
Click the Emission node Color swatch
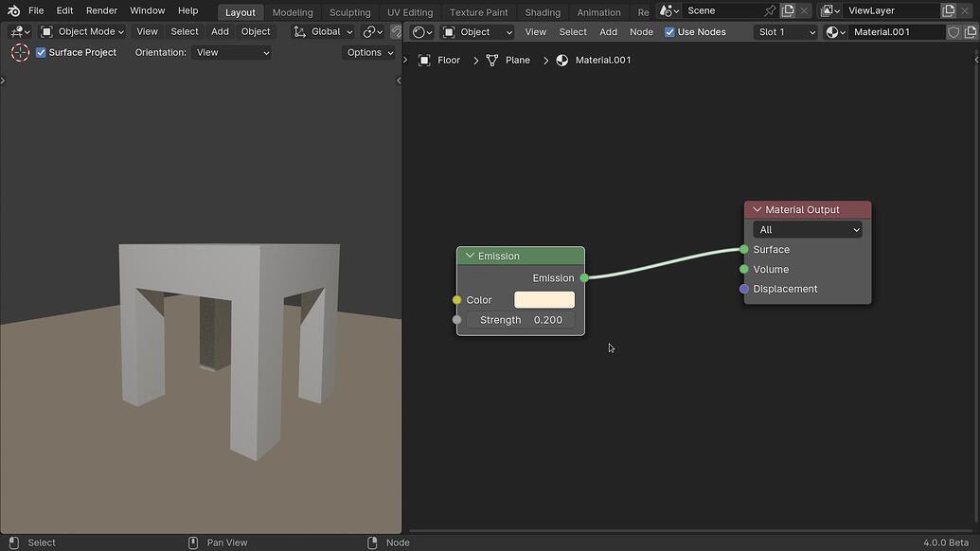[x=544, y=300]
